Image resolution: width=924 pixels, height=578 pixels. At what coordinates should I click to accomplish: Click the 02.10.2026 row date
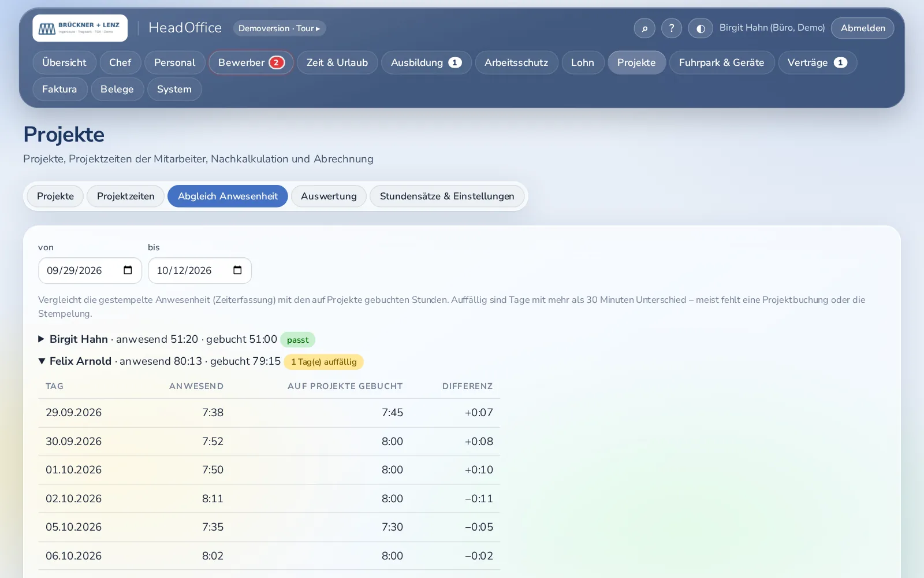click(74, 498)
